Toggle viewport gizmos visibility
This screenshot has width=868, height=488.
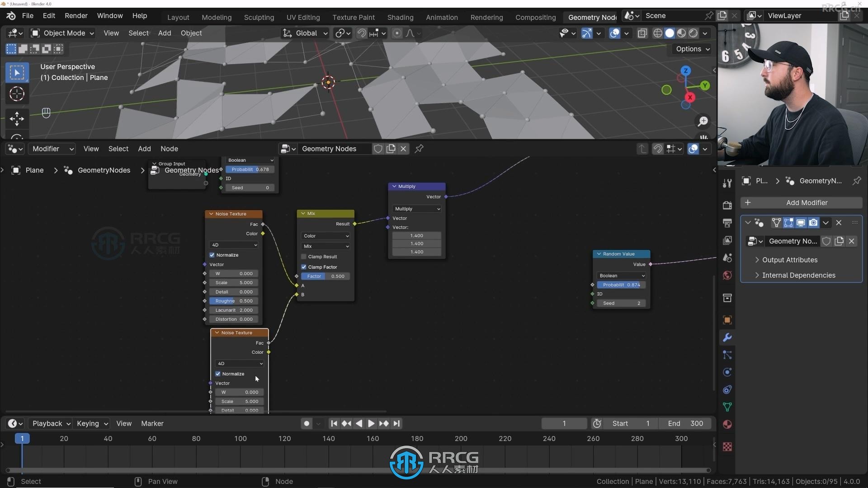586,33
